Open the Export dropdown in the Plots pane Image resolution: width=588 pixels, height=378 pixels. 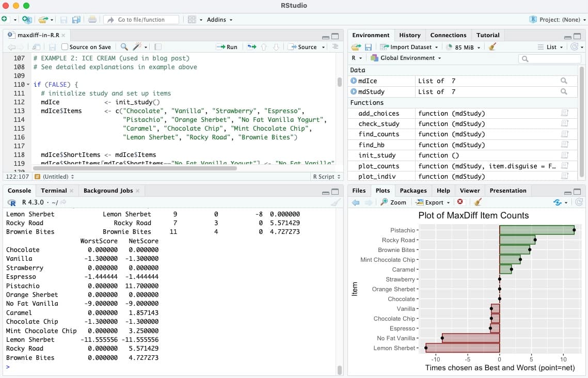pos(433,202)
